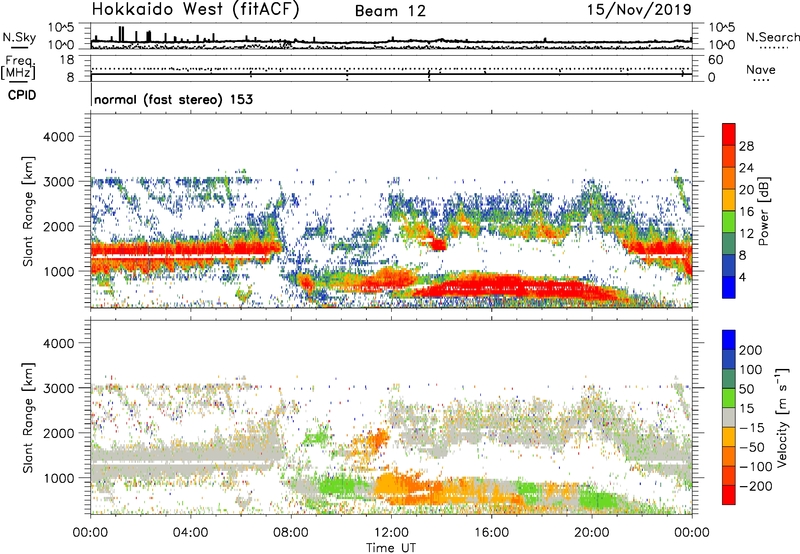The height and width of the screenshot is (554, 800).
Task: Click the '60' Nave axis value
Action: point(715,60)
